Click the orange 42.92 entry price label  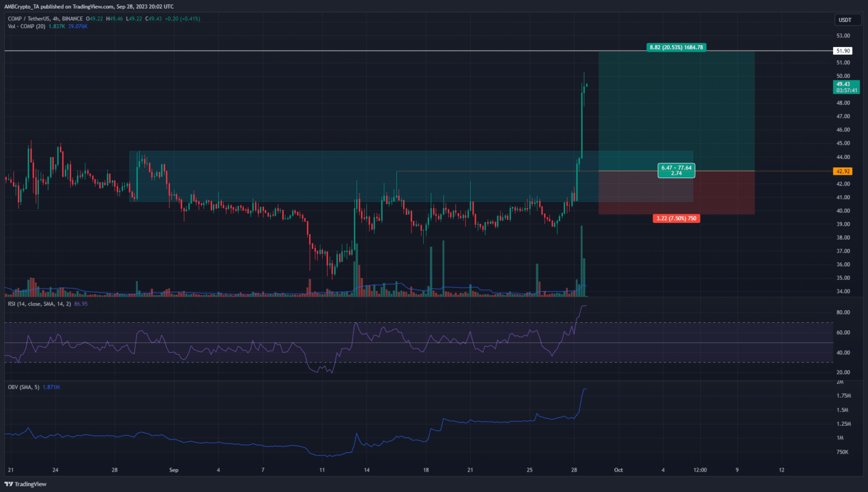tap(843, 171)
